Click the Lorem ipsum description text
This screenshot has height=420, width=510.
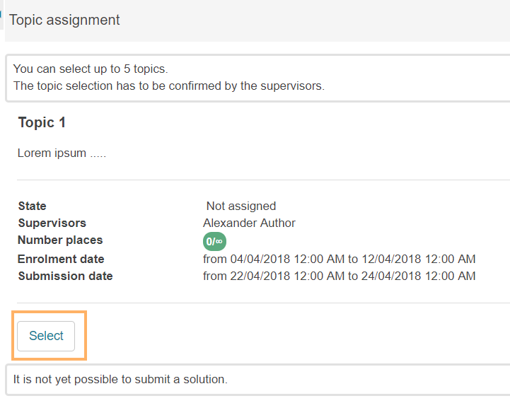coord(62,153)
